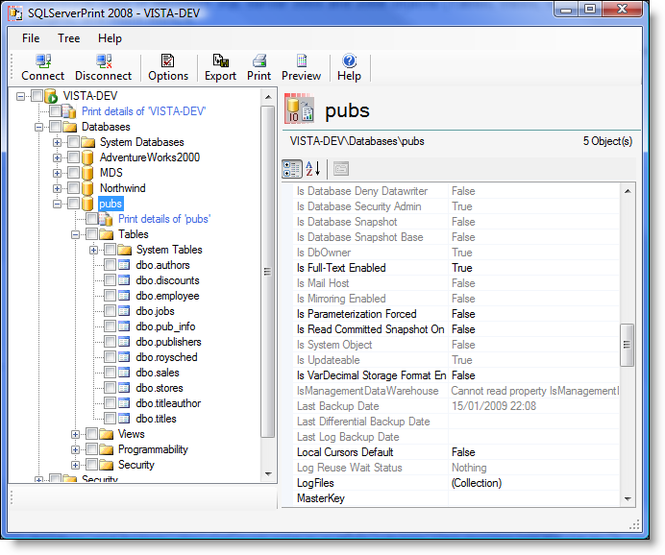The height and width of the screenshot is (555, 665).
Task: Click 'Print details of VISTA-DEV' link
Action: coord(144,111)
